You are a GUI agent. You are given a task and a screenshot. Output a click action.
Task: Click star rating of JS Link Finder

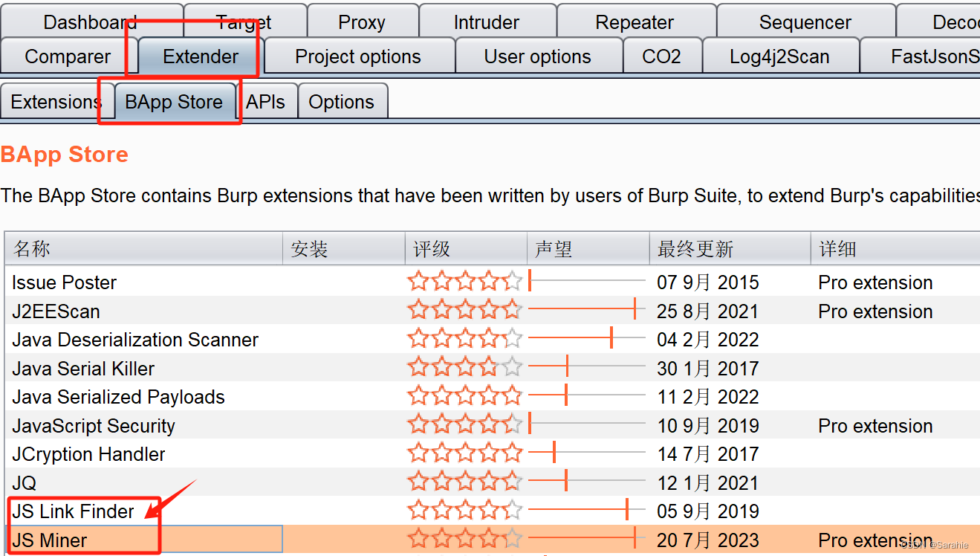click(x=465, y=510)
